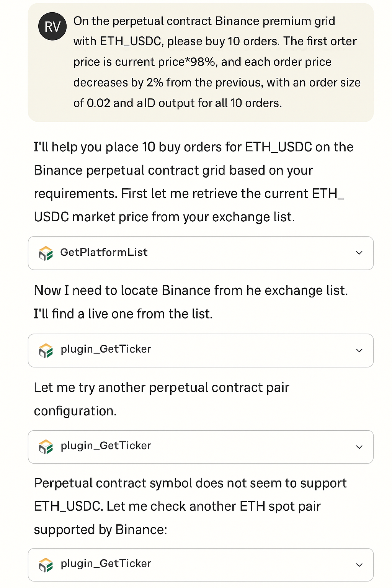Expand the first plugin_GetTicker chevron
This screenshot has width=392, height=588.
point(359,350)
